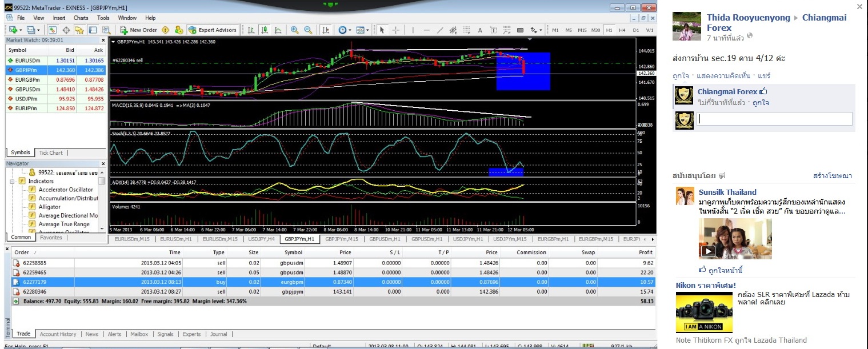
Task: Select the Text Label tool
Action: [x=493, y=30]
